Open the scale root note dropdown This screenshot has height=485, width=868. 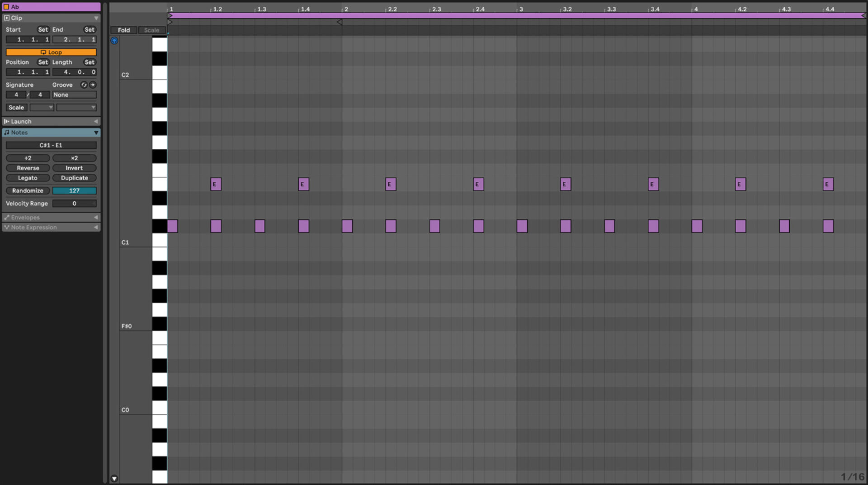pyautogui.click(x=42, y=107)
